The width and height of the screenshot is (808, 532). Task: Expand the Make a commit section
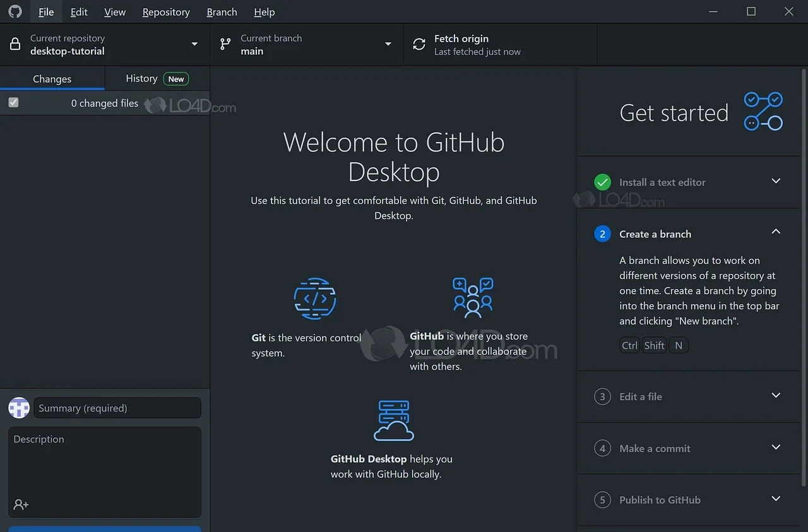coord(775,448)
